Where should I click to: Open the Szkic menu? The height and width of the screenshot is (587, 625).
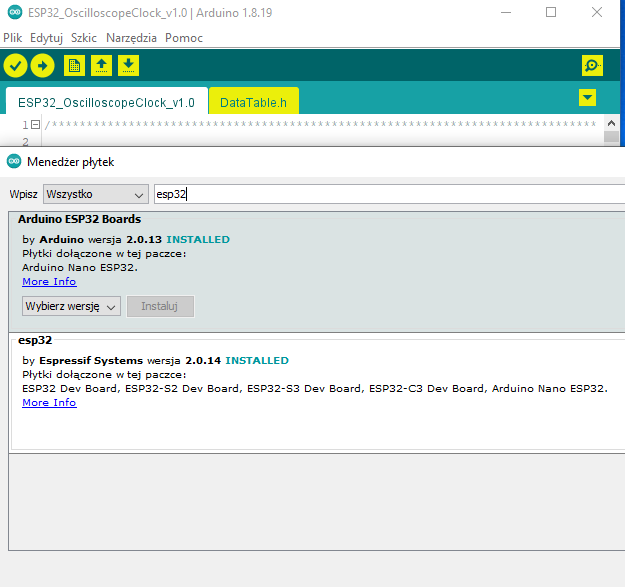(x=84, y=38)
